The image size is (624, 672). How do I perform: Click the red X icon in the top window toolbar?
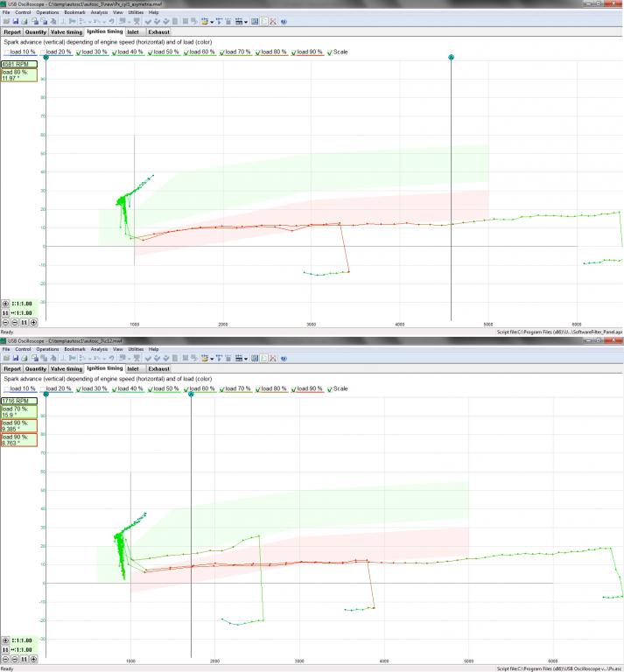click(272, 21)
